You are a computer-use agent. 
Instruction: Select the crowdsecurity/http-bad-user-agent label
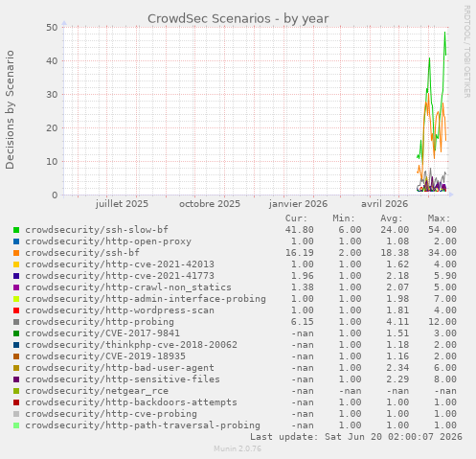120,368
